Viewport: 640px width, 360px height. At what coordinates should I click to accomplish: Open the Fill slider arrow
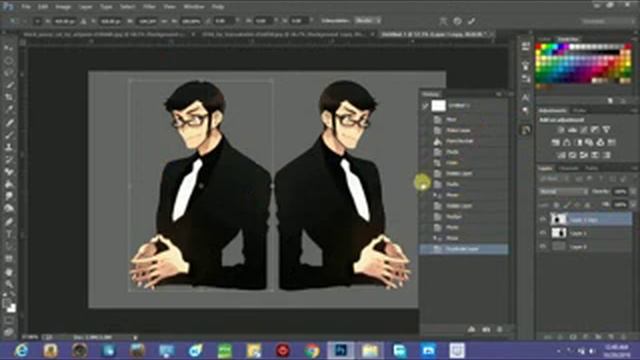633,204
